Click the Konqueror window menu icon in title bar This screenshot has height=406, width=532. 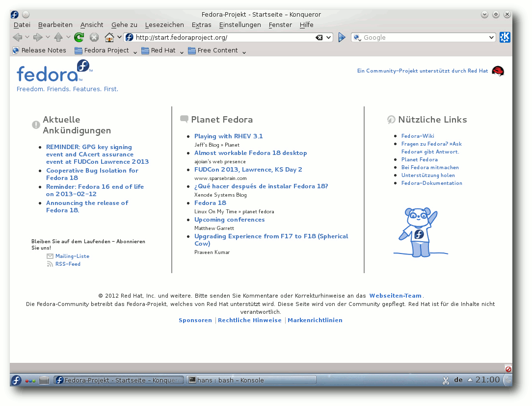click(15, 15)
